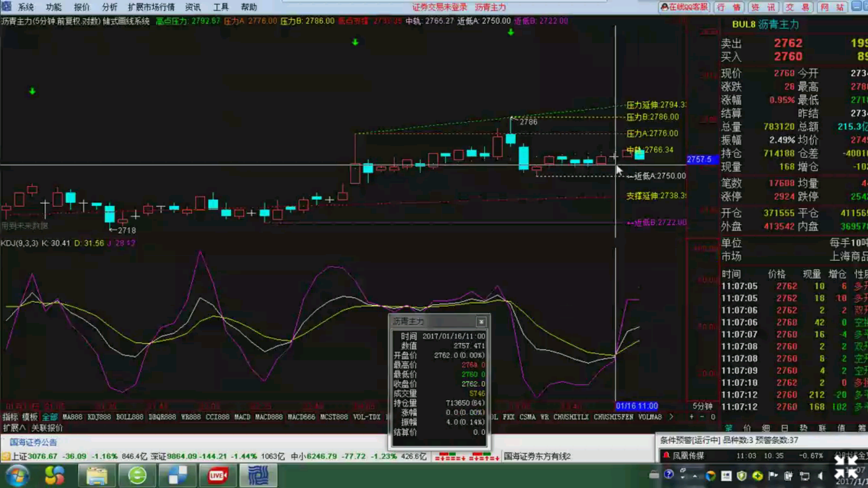Open the 系统 menu
The height and width of the screenshot is (488, 868).
[25, 7]
